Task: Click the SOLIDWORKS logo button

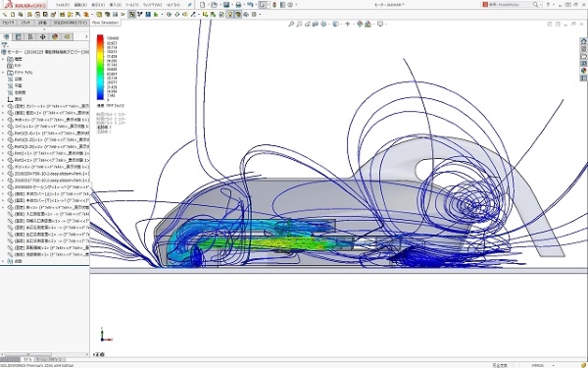Action: tap(25, 5)
